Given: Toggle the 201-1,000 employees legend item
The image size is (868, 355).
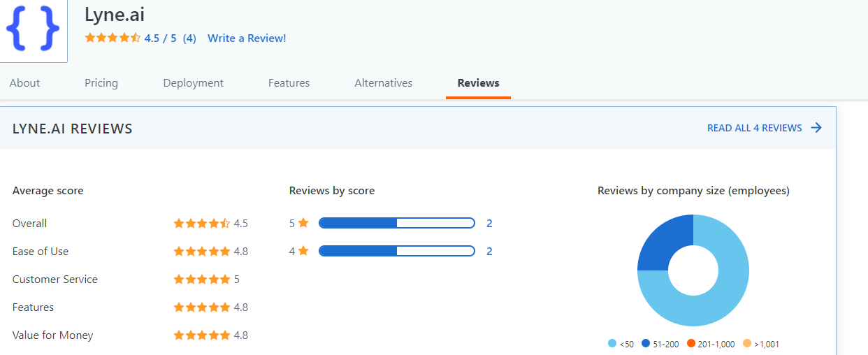Looking at the screenshot, I should (711, 344).
